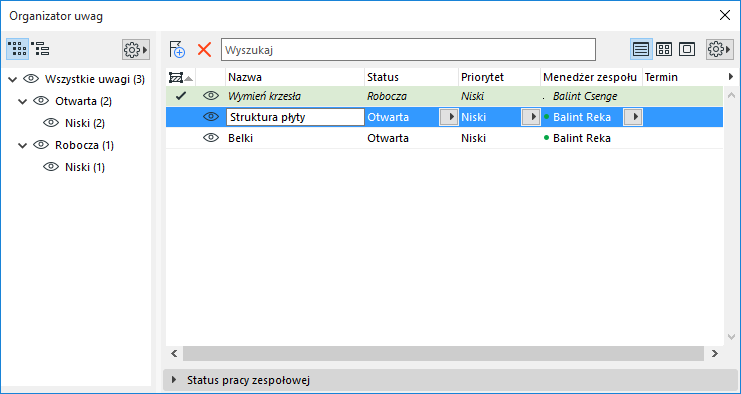Delete selected issue with red X
Screen dimensions: 741x394
pyautogui.click(x=204, y=50)
